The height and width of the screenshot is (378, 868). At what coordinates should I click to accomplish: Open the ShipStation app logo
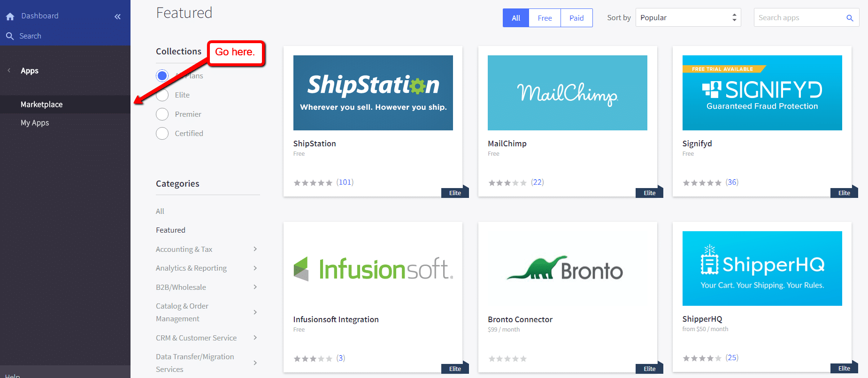[x=373, y=93]
